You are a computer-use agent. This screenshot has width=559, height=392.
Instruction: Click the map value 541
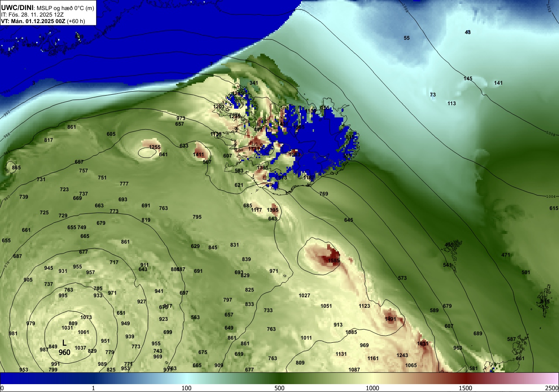click(x=447, y=265)
